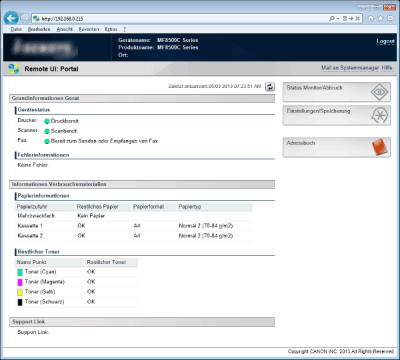400x360 pixels.
Task: Click Kassette 1 paper type Normal 2
Action: pos(206,226)
